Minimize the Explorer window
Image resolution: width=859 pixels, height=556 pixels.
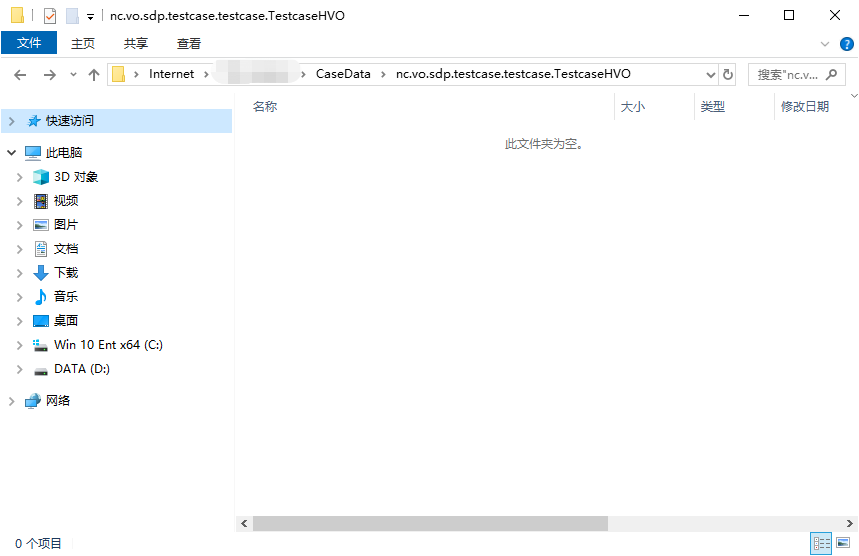[x=744, y=15]
